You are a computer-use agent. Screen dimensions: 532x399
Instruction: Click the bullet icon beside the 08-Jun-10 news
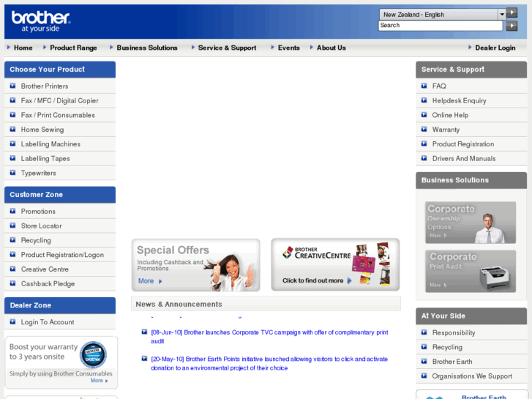[144, 332]
